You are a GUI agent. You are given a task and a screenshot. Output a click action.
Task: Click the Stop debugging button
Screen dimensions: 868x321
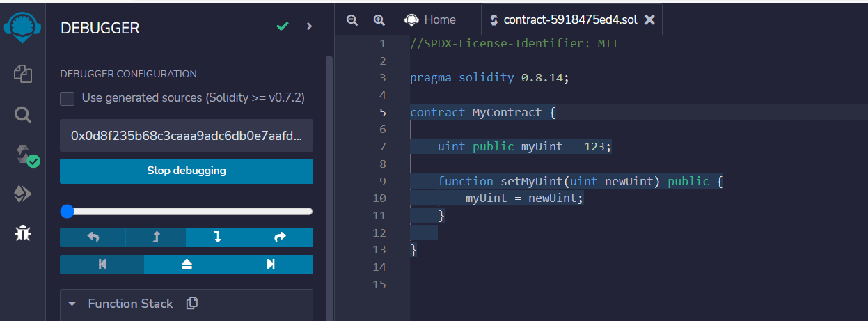(x=187, y=171)
